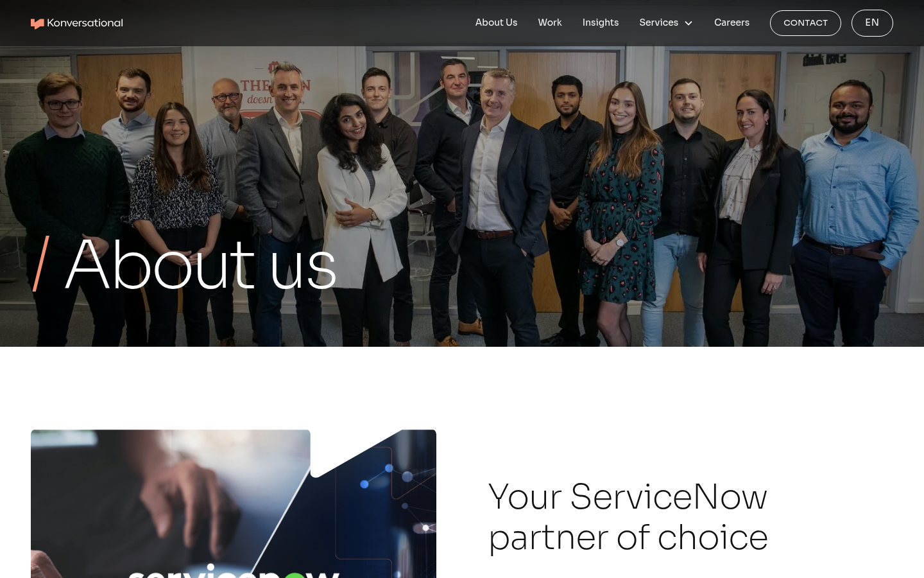Click the chevron arrow beside Services
Image resolution: width=924 pixels, height=578 pixels.
pyautogui.click(x=689, y=23)
